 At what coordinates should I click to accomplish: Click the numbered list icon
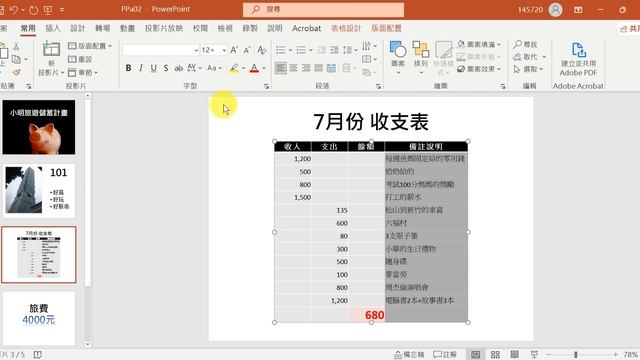[x=301, y=50]
